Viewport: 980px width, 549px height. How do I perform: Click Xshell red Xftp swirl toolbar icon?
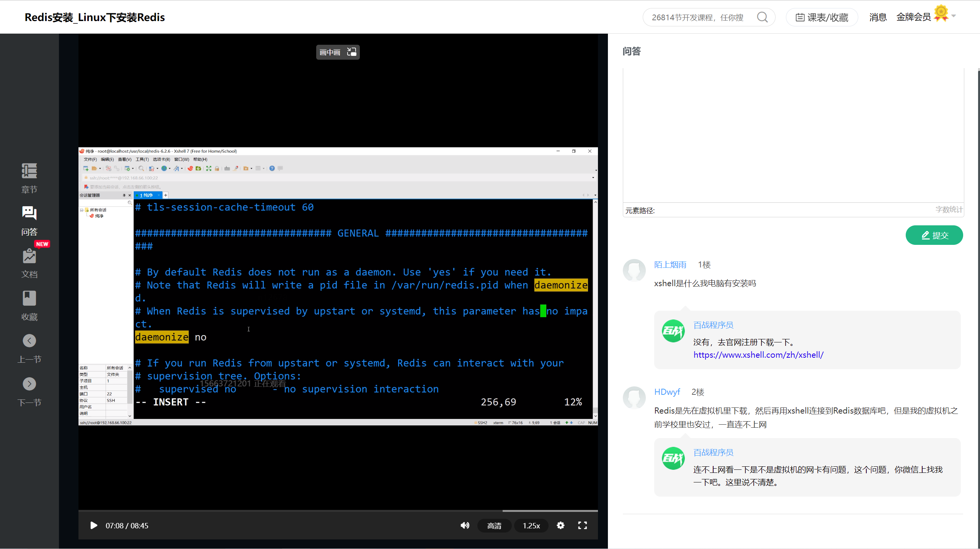click(x=190, y=168)
